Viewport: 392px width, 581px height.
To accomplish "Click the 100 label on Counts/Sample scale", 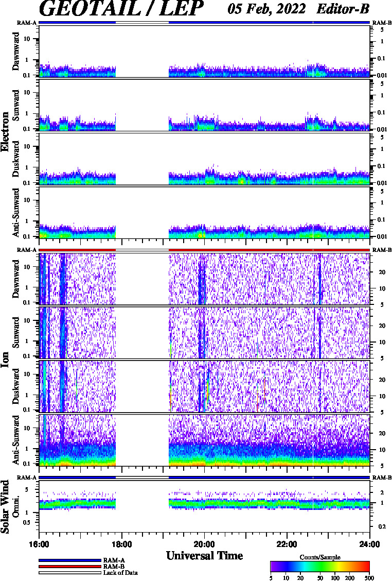I will pyautogui.click(x=335, y=578).
